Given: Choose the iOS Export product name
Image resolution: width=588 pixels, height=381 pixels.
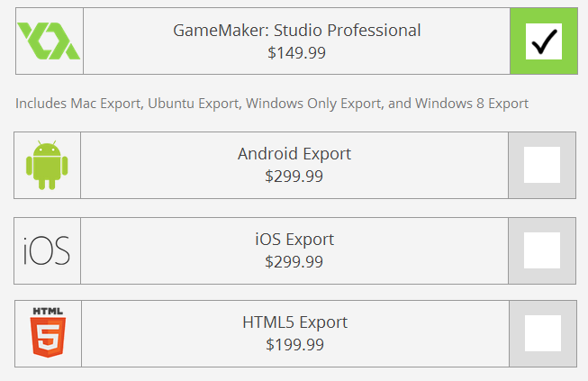Looking at the screenshot, I should pos(294,240).
